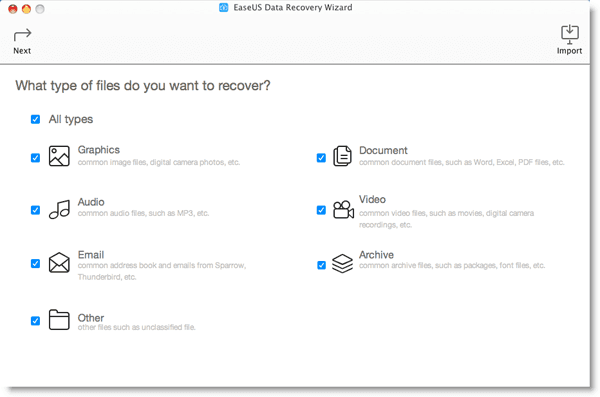Click 'common document files, such as Word' description

pos(461,162)
